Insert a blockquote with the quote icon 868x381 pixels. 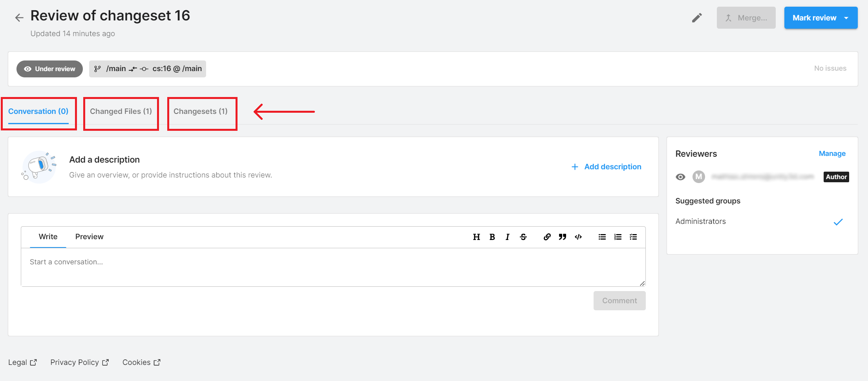tap(562, 237)
